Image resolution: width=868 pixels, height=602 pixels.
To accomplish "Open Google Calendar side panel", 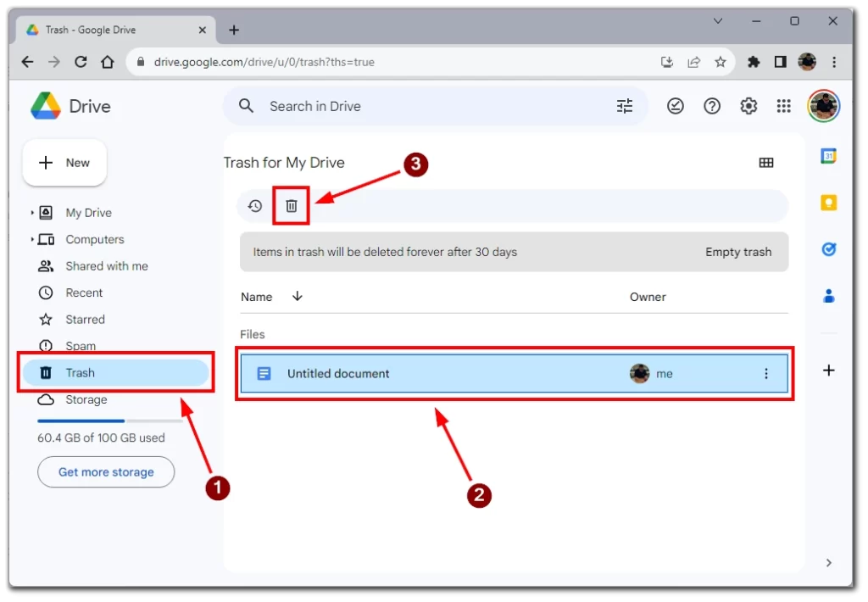I will click(x=829, y=156).
